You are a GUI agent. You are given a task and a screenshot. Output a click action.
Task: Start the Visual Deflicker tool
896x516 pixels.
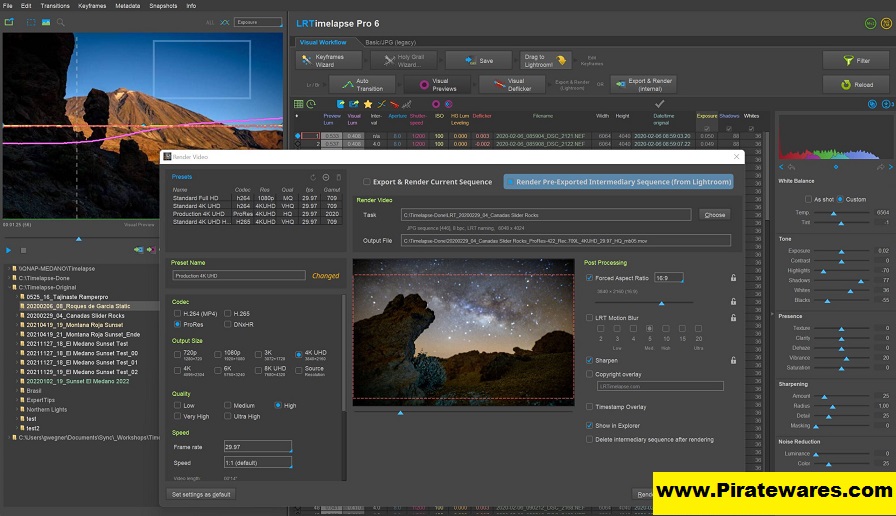pos(514,85)
